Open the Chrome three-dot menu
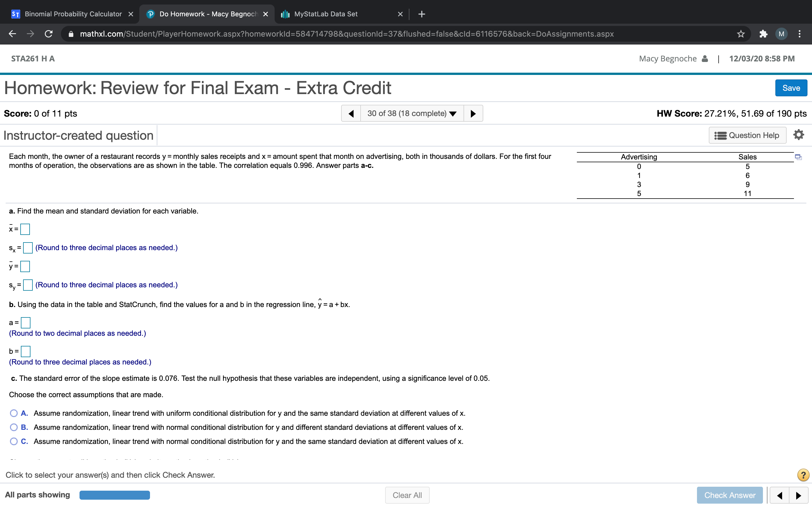This screenshot has width=812, height=507. (x=800, y=34)
